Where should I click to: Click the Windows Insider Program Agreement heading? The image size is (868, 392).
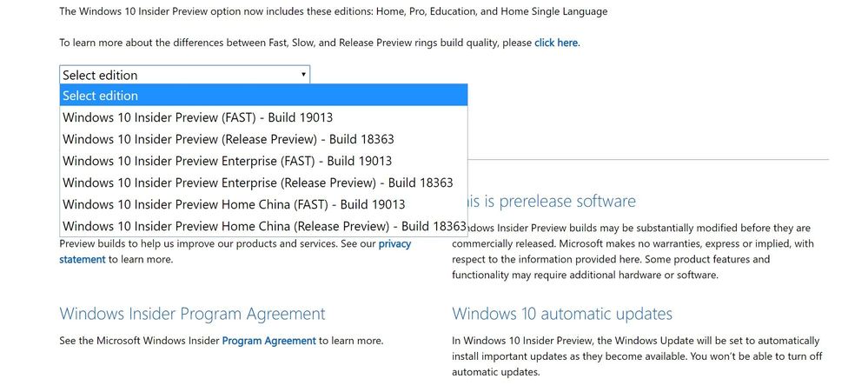(x=192, y=314)
